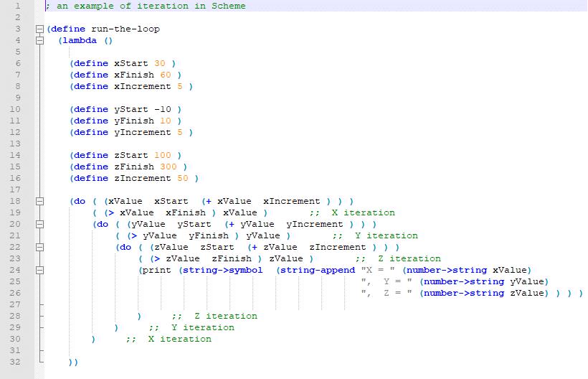Click 'yStart' on line 20
This screenshot has height=379, width=588.
(x=194, y=225)
